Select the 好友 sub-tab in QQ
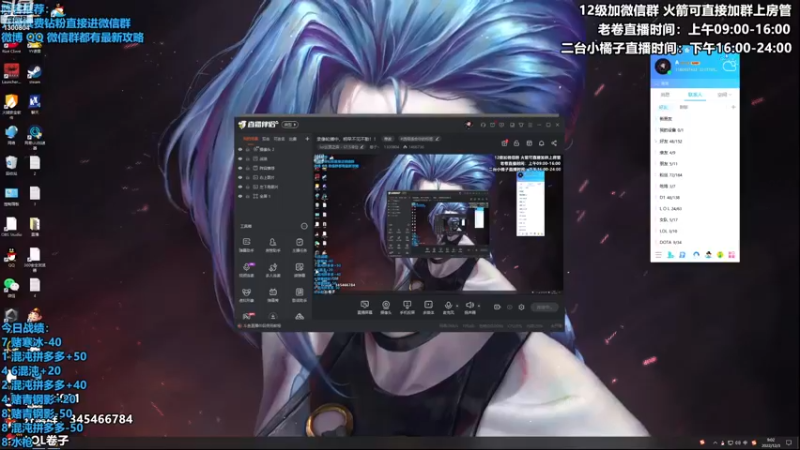This screenshot has height=450, width=800. pyautogui.click(x=663, y=107)
